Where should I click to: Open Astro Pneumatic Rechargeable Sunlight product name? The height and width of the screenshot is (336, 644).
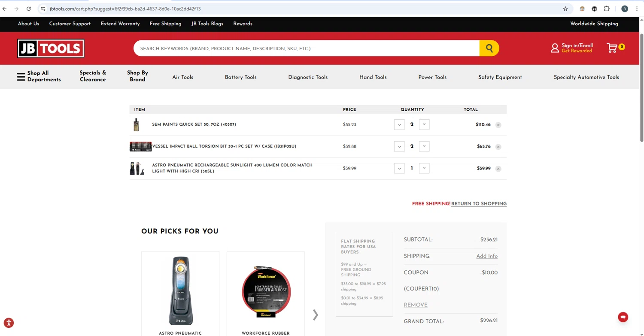point(232,168)
